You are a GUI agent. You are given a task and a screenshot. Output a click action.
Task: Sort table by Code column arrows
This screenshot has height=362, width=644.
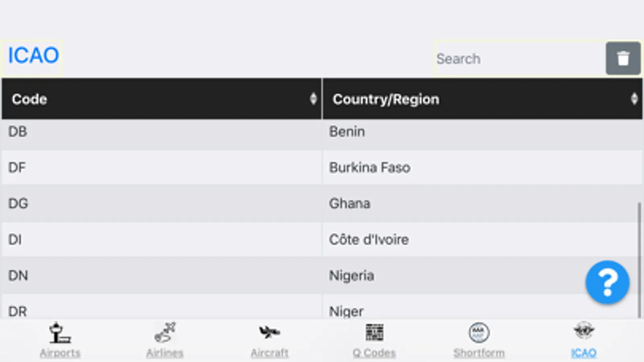click(313, 99)
